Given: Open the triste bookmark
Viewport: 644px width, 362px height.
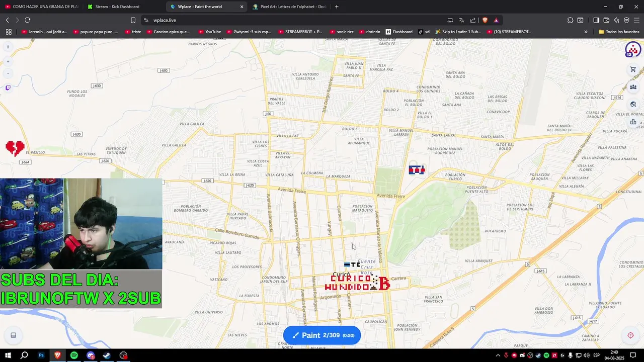Looking at the screenshot, I should [133, 32].
